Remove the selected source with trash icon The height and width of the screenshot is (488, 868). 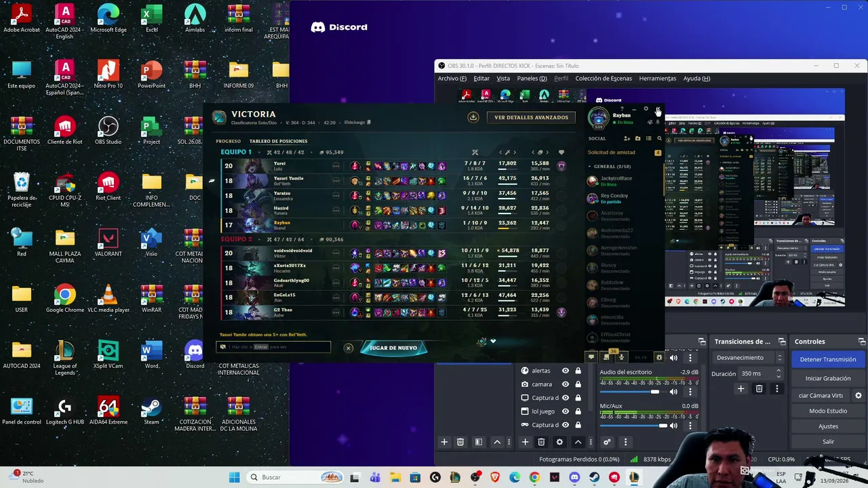(x=541, y=442)
